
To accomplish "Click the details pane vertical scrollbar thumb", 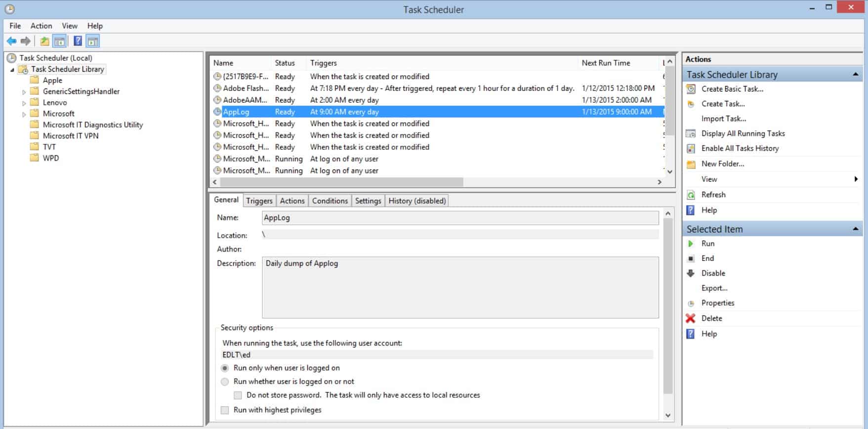I will [x=668, y=306].
